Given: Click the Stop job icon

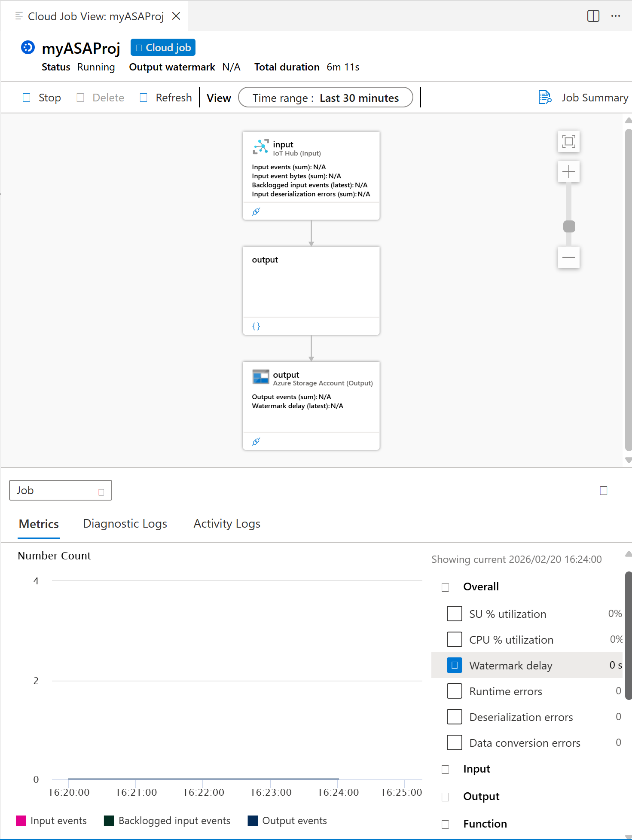Looking at the screenshot, I should point(27,98).
